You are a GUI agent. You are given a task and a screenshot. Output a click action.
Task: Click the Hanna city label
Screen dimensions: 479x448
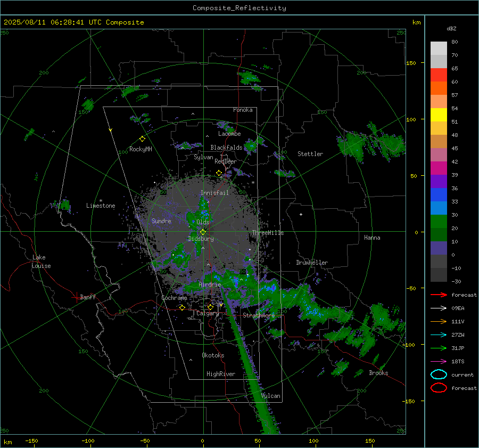[372, 238]
